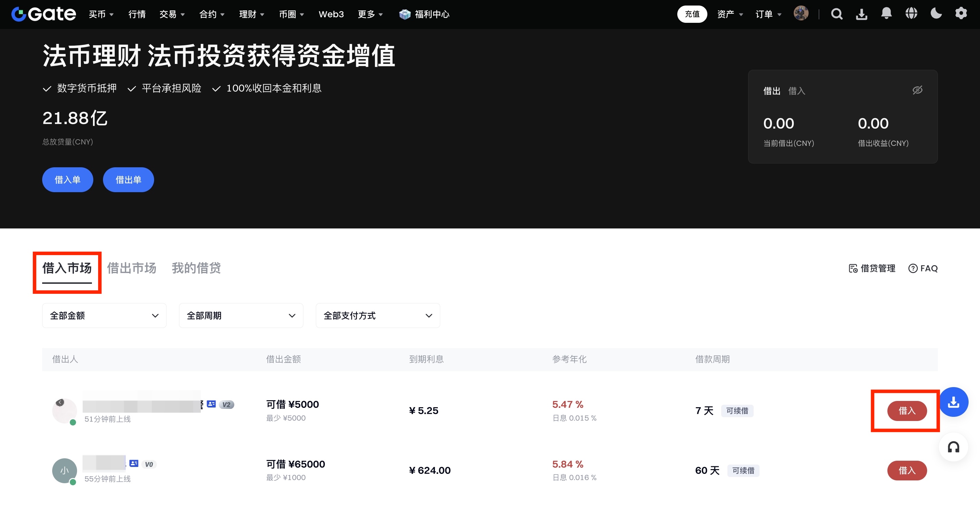Open the 全部支付方式 dropdown

click(378, 316)
